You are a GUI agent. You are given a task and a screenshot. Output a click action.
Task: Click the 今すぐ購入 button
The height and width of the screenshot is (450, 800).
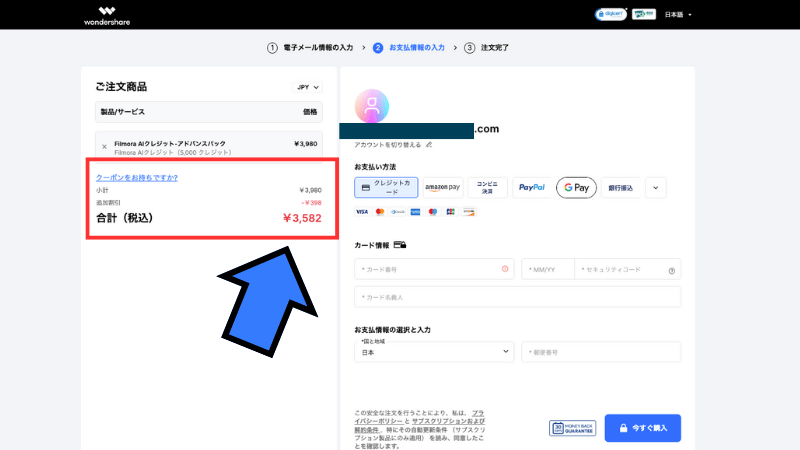coord(643,428)
